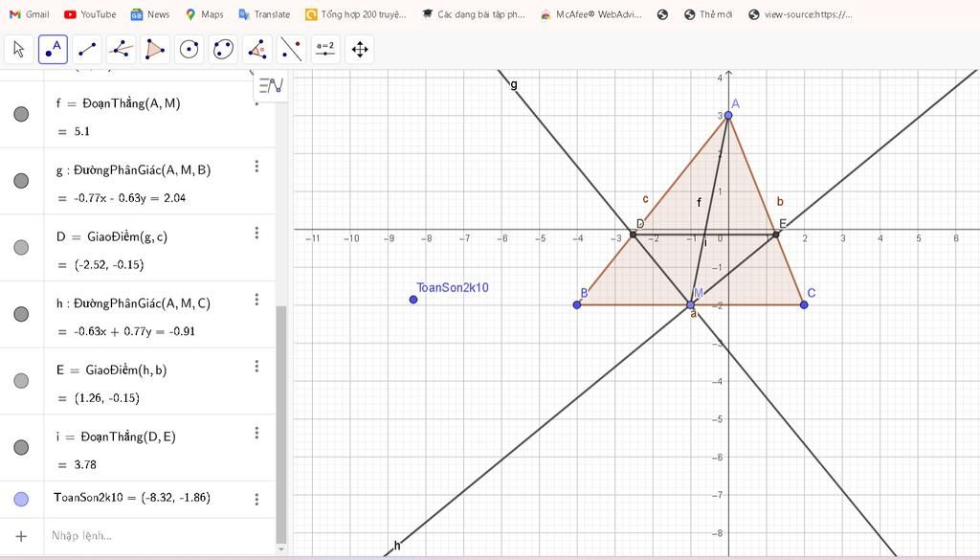This screenshot has width=980, height=560.
Task: Open the YouTube bookmark
Action: tap(90, 14)
